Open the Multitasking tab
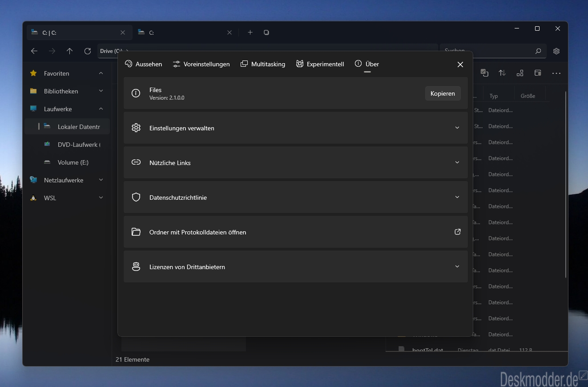The width and height of the screenshot is (588, 387). (263, 64)
